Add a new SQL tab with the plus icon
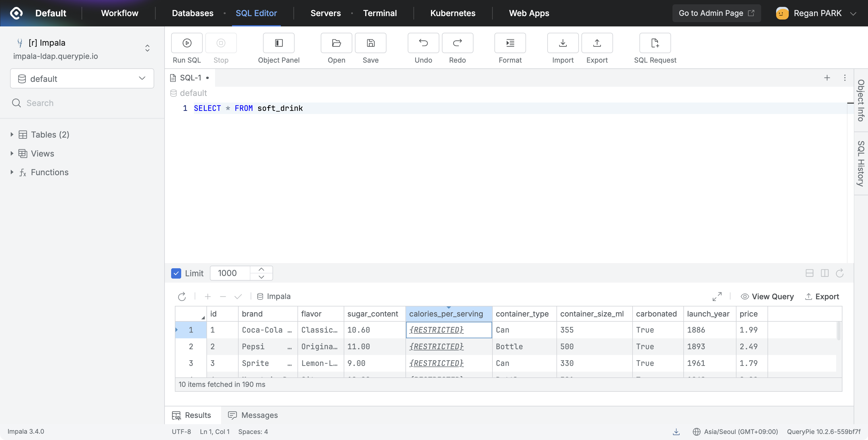This screenshot has width=868, height=440. (827, 78)
